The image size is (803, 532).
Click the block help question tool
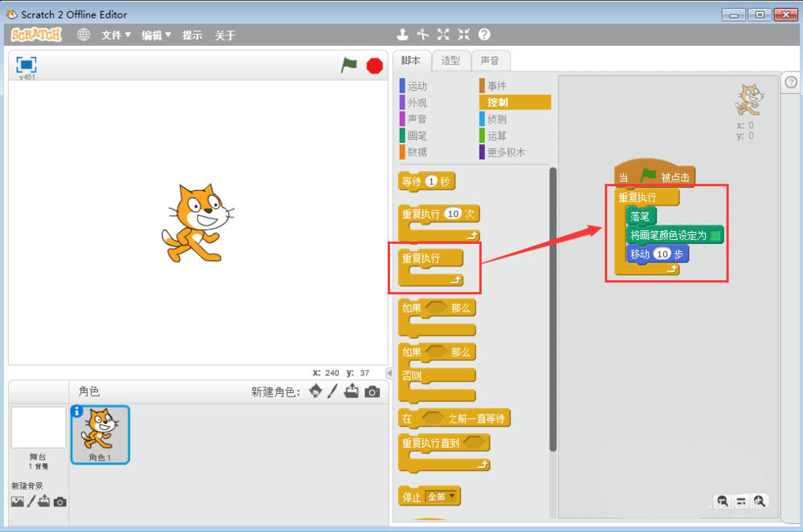[x=484, y=35]
